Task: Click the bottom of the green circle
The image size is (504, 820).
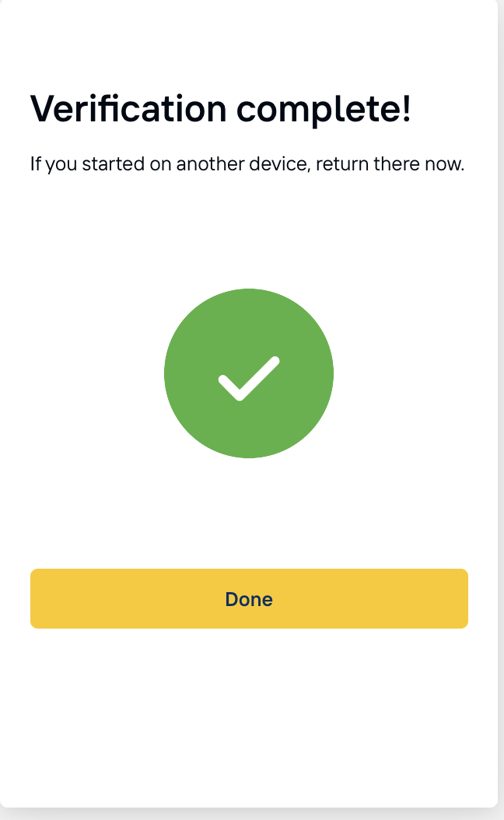Action: pyautogui.click(x=249, y=449)
